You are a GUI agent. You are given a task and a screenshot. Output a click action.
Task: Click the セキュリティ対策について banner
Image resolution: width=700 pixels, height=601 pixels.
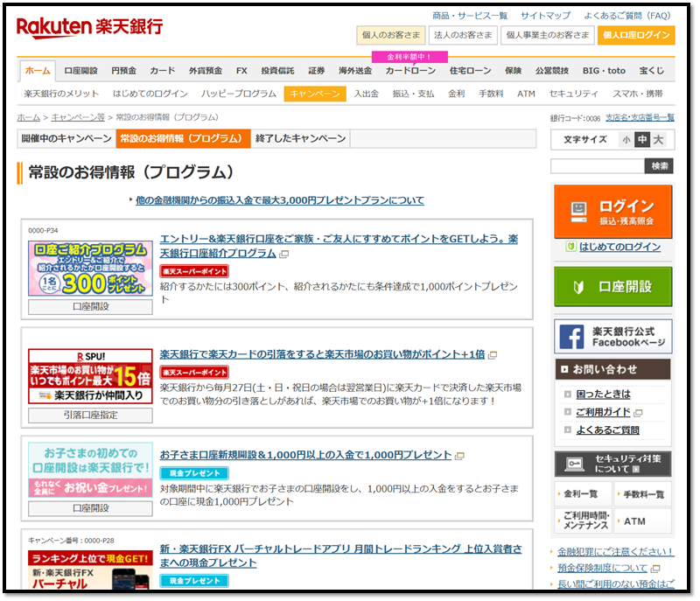coord(613,464)
